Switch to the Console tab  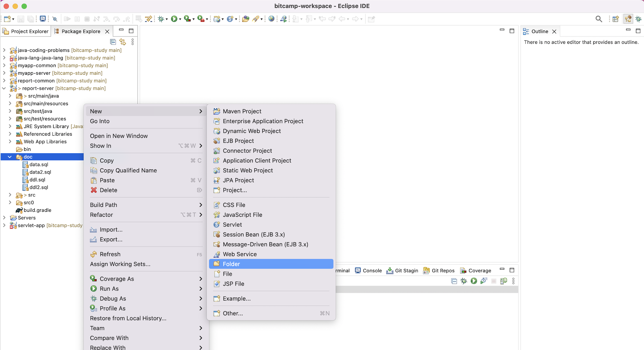point(368,270)
